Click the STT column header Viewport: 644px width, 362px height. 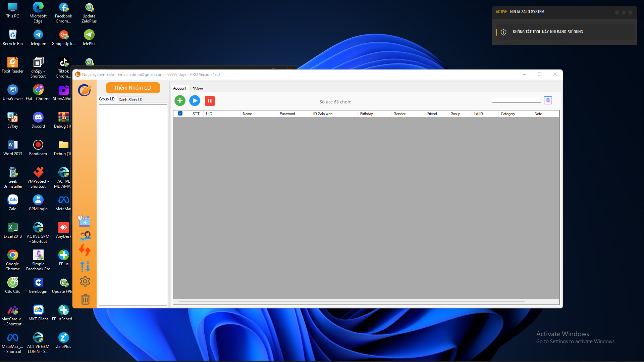(x=196, y=114)
